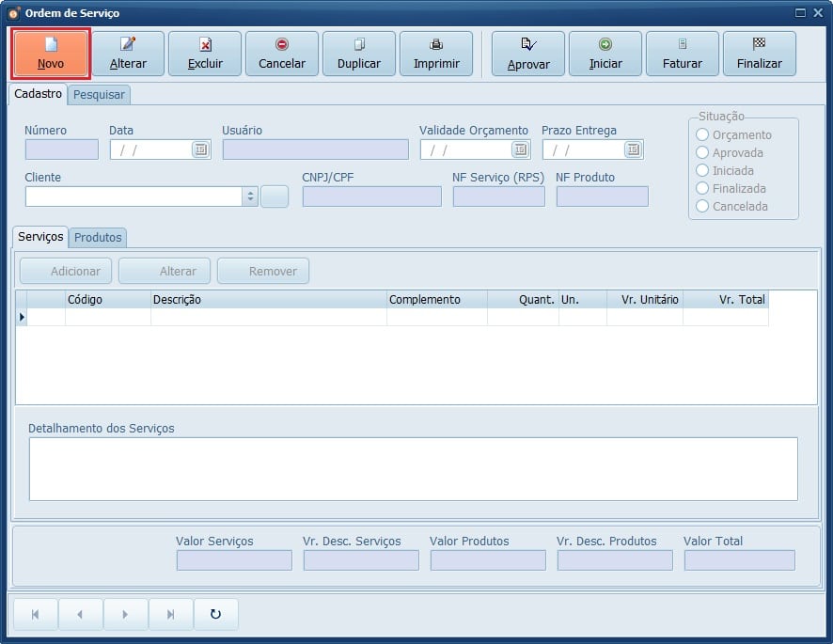Approve the order with Aprovar

528,54
